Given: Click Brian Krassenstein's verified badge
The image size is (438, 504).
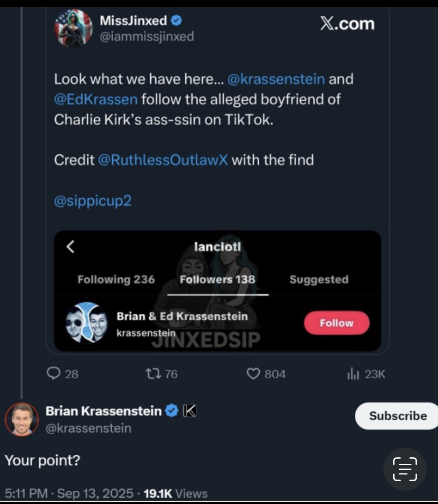Looking at the screenshot, I should (171, 411).
